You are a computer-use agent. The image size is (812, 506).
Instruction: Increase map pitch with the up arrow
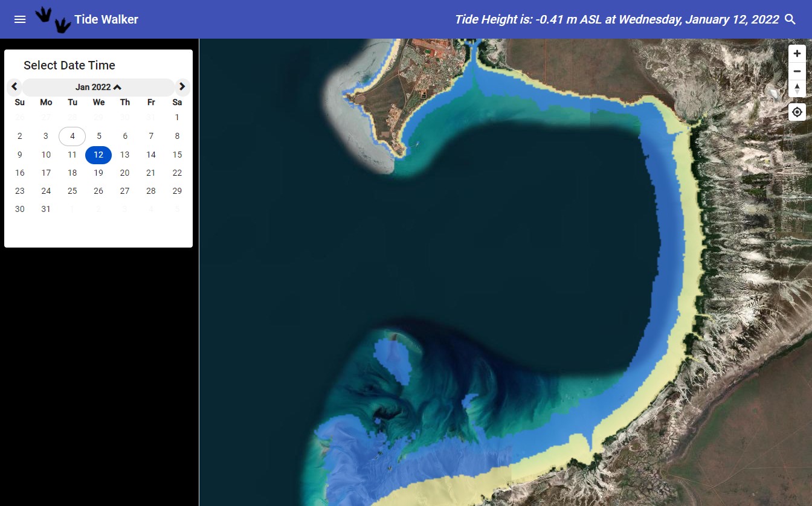point(797,85)
